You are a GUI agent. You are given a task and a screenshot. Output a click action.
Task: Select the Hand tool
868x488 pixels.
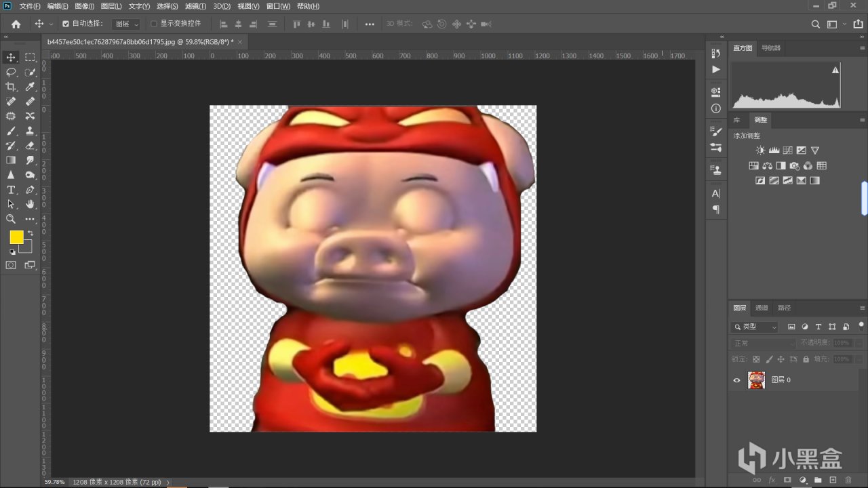pyautogui.click(x=30, y=204)
